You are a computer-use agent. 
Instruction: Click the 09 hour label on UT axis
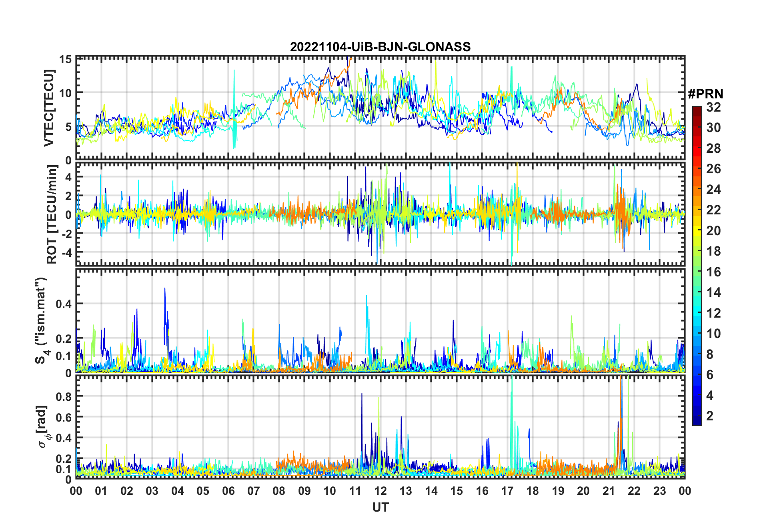pos(304,491)
